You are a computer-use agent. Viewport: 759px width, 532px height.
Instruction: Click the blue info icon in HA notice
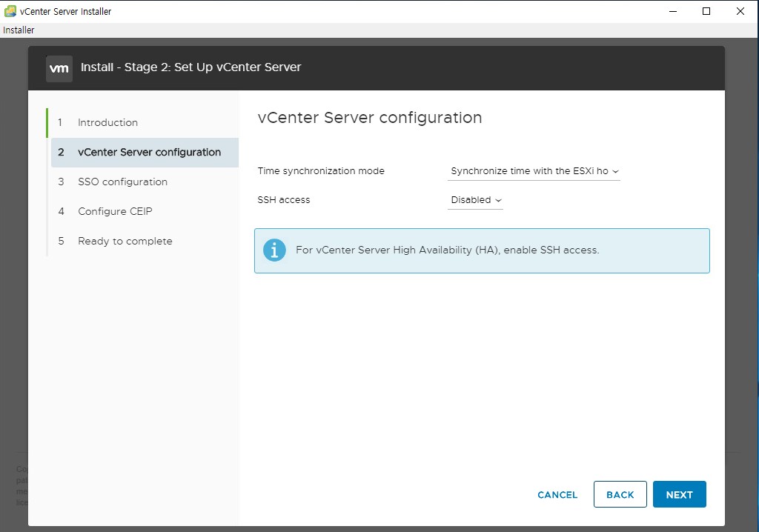[x=274, y=250]
